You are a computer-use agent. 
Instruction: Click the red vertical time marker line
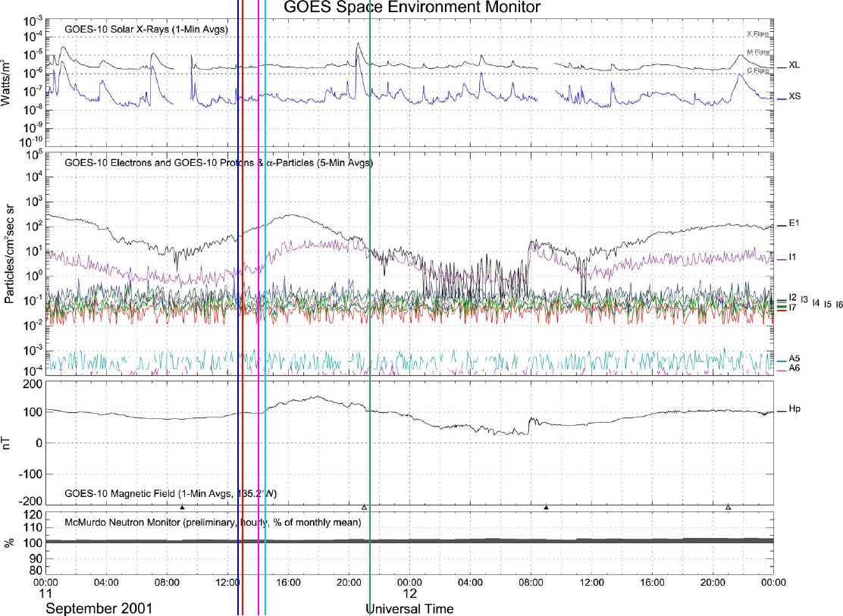click(243, 303)
